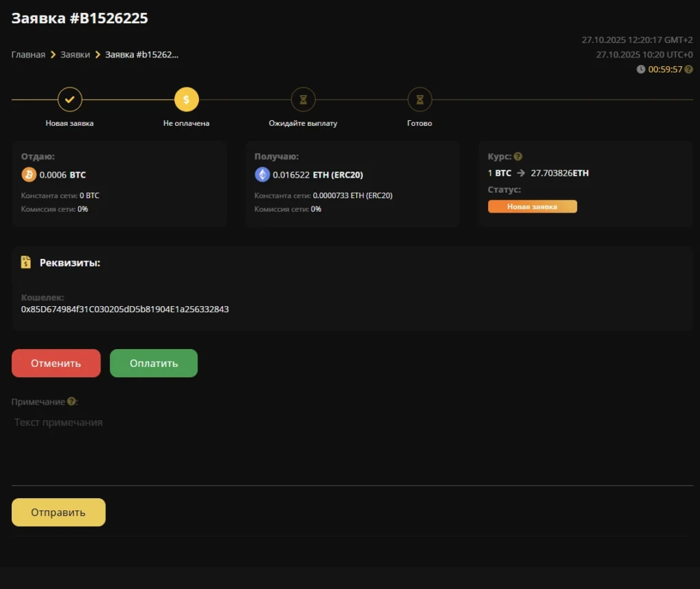
Task: Click the Реквизиты heading
Action: coord(70,263)
